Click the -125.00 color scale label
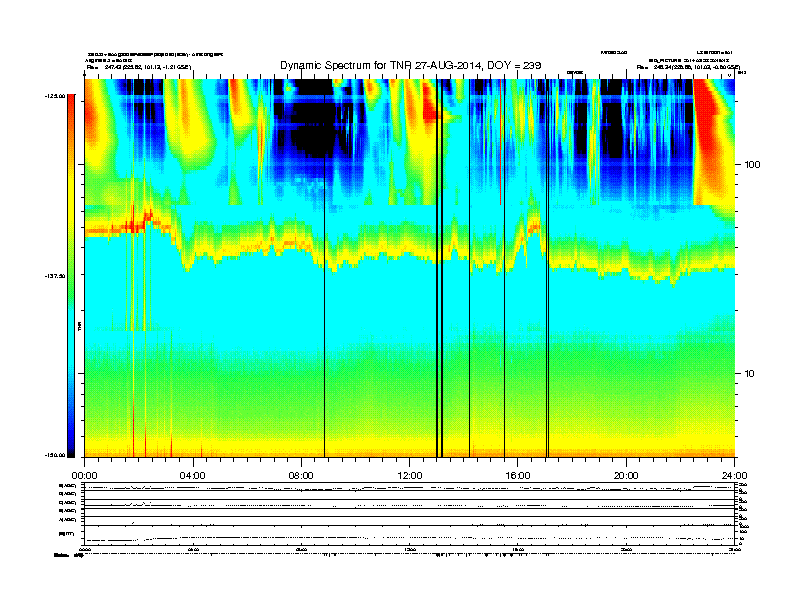The height and width of the screenshot is (612, 792). (55, 96)
